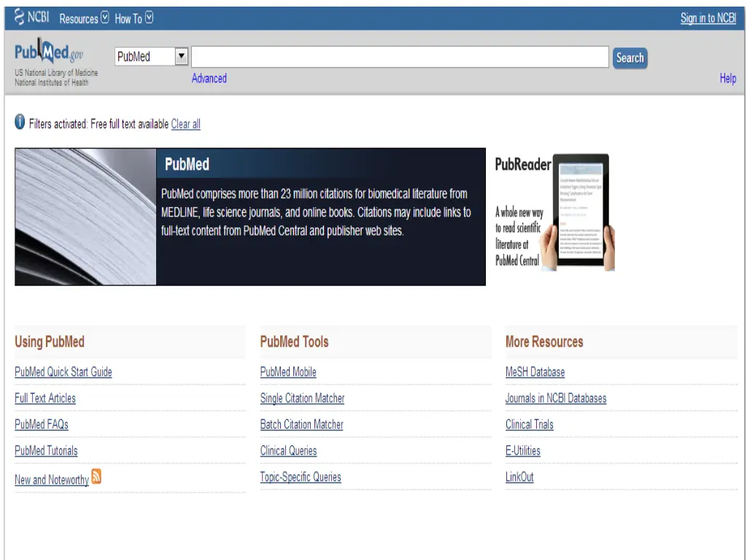Click the PubMed book pages banner image
This screenshot has height=560, width=747.
point(86,217)
